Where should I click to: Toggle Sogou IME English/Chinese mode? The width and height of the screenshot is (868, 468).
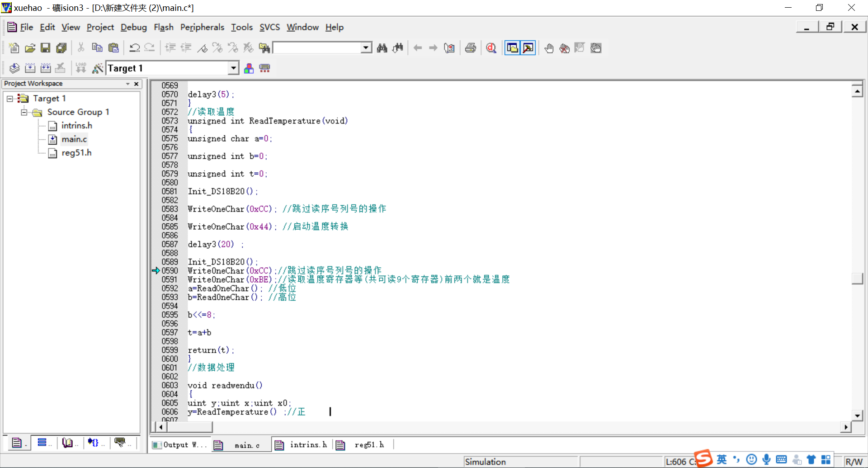pyautogui.click(x=722, y=459)
